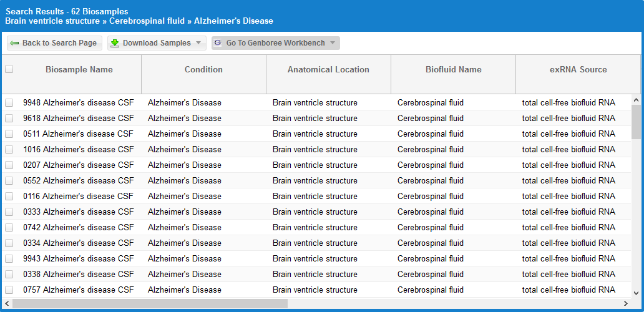Viewport: 644px width, 312px height.
Task: Sort by the Condition column header
Action: 203,69
